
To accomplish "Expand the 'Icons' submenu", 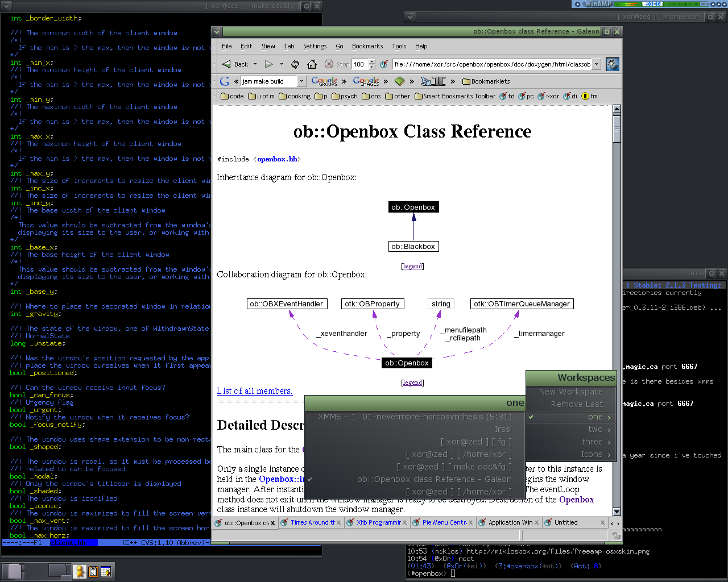I will coord(570,454).
